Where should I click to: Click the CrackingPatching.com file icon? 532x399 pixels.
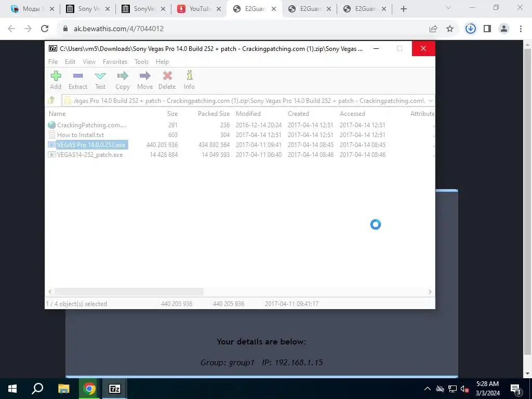point(52,125)
